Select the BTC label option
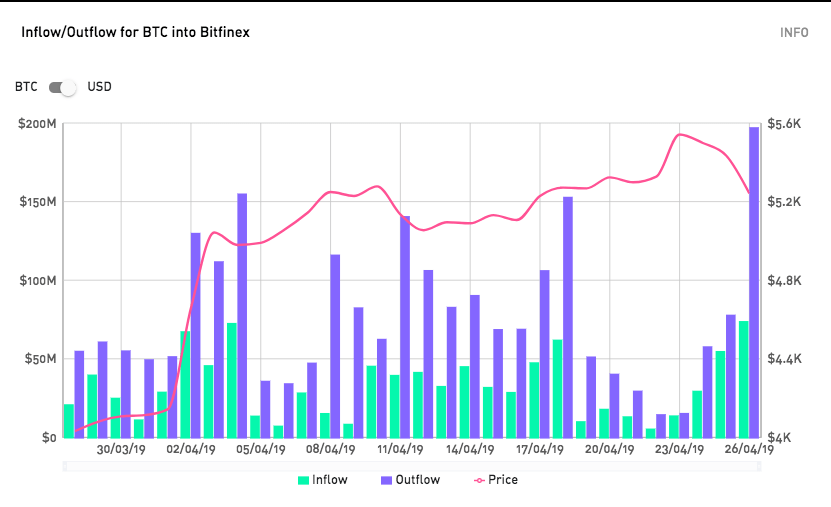 tap(26, 87)
